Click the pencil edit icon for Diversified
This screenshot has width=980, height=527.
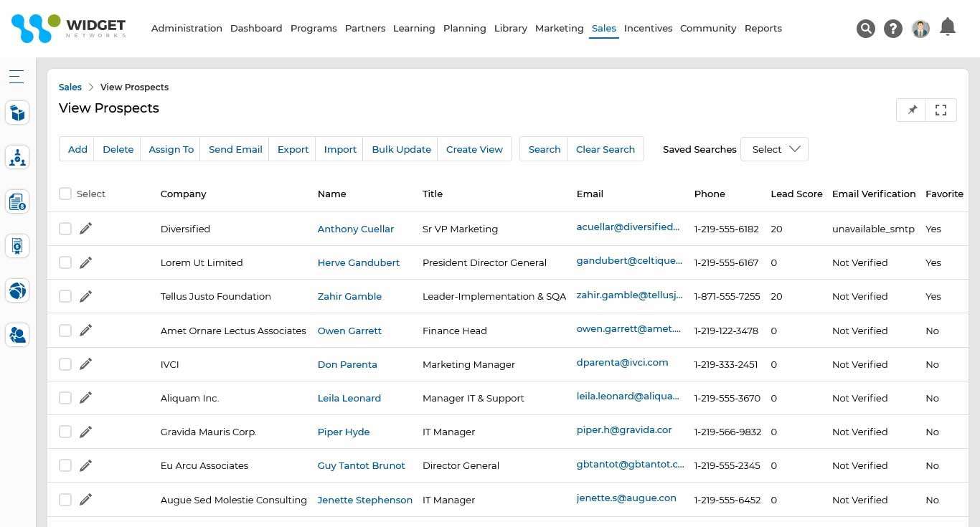[86, 229]
